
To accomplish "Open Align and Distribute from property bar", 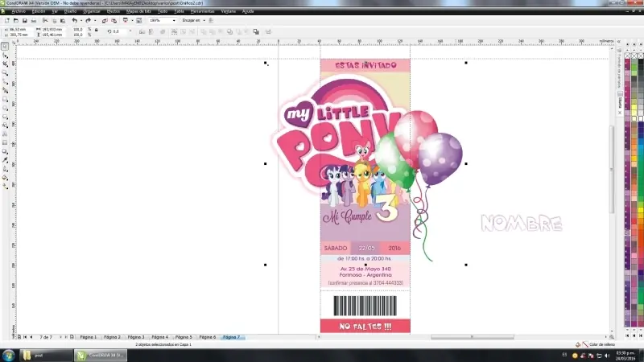I will (x=268, y=31).
